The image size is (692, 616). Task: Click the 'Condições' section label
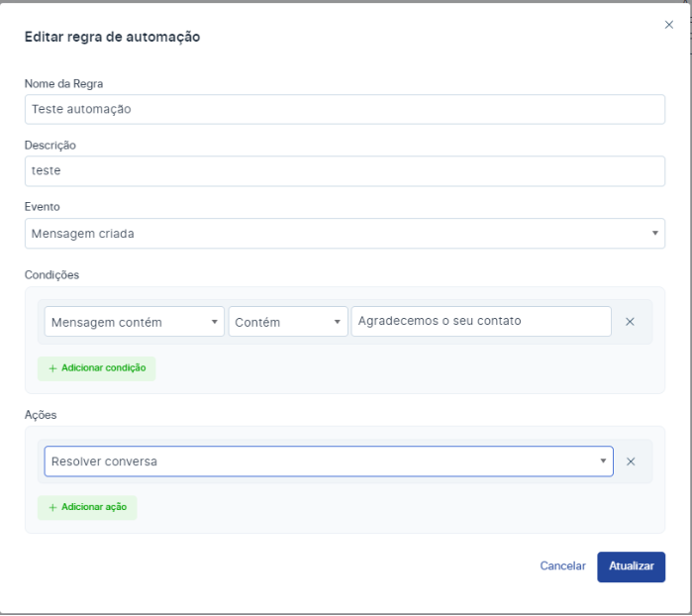(51, 274)
